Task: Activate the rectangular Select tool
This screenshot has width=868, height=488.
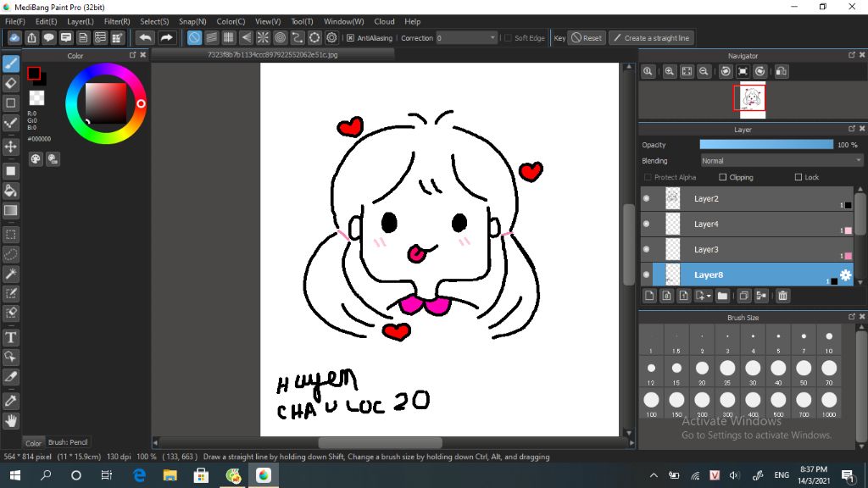Action: coord(11,235)
